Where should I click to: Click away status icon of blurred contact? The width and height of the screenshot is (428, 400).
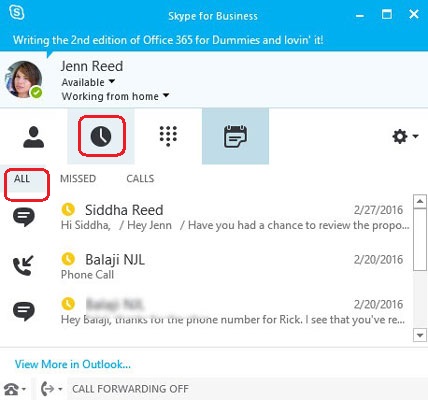tap(68, 304)
